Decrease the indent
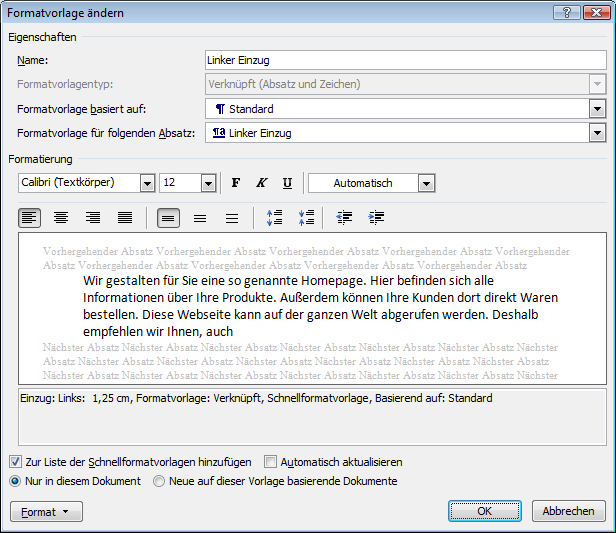This screenshot has height=533, width=616. (x=344, y=218)
